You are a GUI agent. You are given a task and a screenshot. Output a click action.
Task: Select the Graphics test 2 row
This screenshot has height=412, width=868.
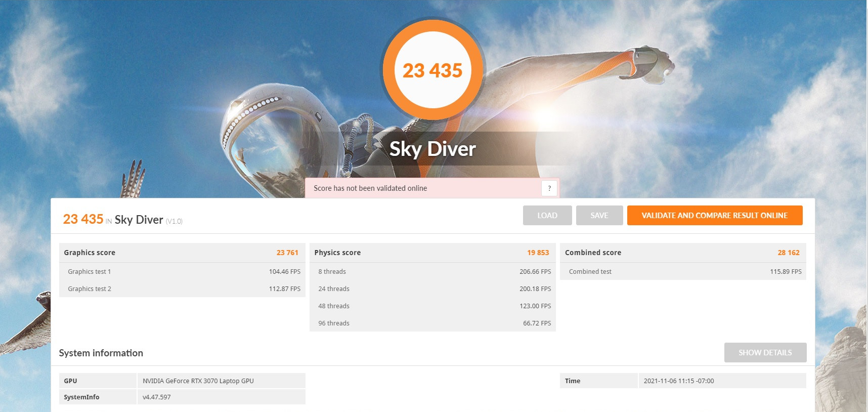coord(182,289)
